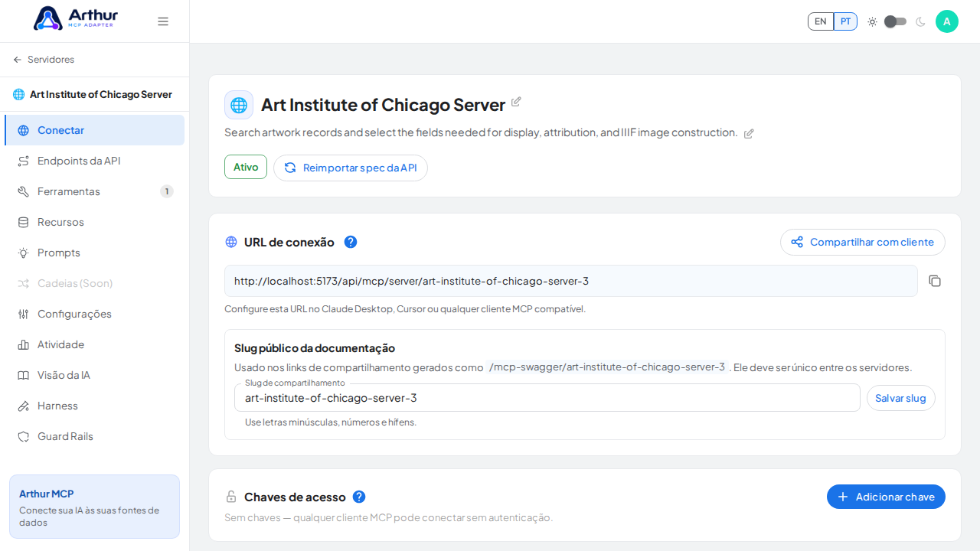Open the Conectar section
The width and height of the screenshot is (980, 551).
coord(94,130)
